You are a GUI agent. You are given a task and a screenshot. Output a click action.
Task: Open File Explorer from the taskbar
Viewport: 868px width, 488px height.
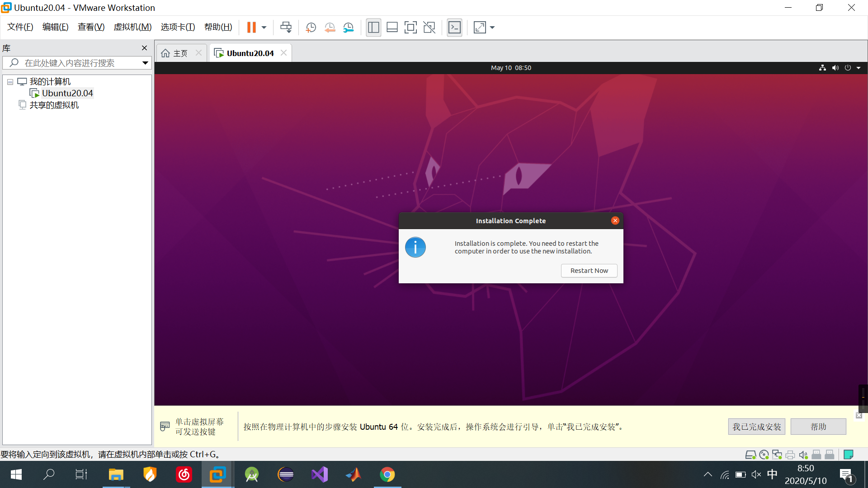(116, 474)
